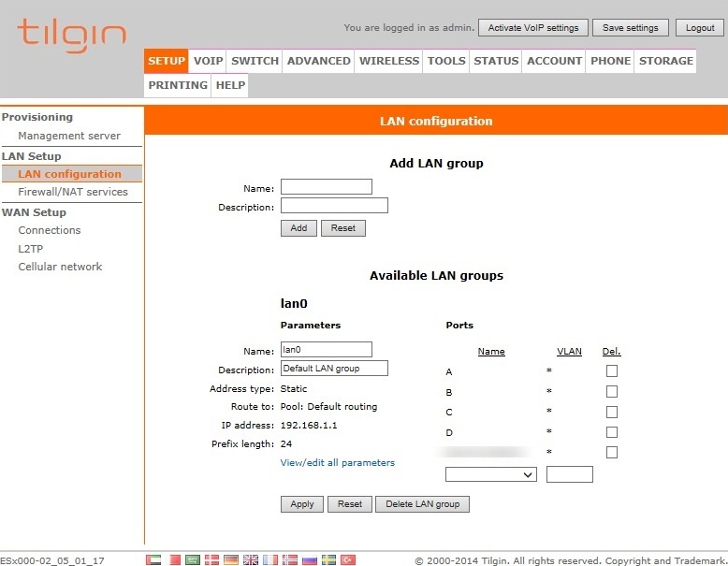This screenshot has height=566, width=728.
Task: Open the HELP tab
Action: (x=230, y=85)
